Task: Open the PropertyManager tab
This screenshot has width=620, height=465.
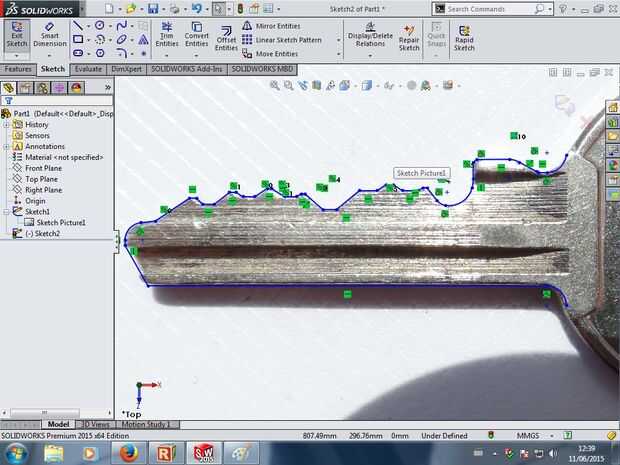Action: tap(25, 87)
